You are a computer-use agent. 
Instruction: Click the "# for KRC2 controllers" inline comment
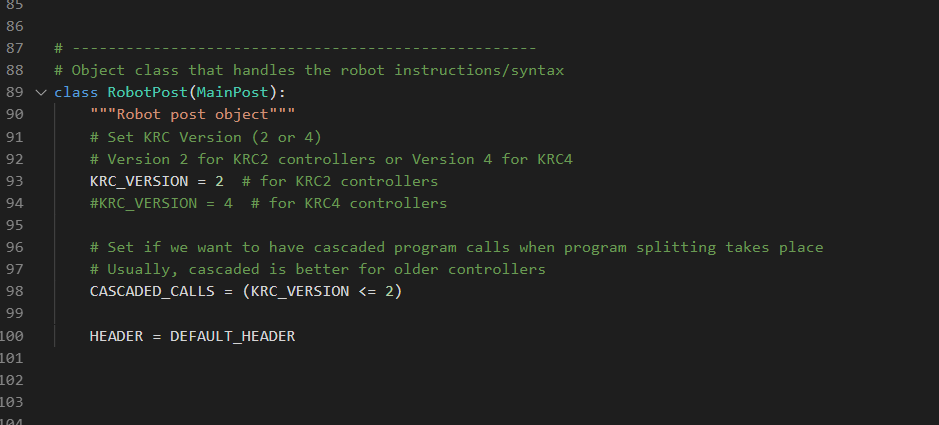point(339,181)
